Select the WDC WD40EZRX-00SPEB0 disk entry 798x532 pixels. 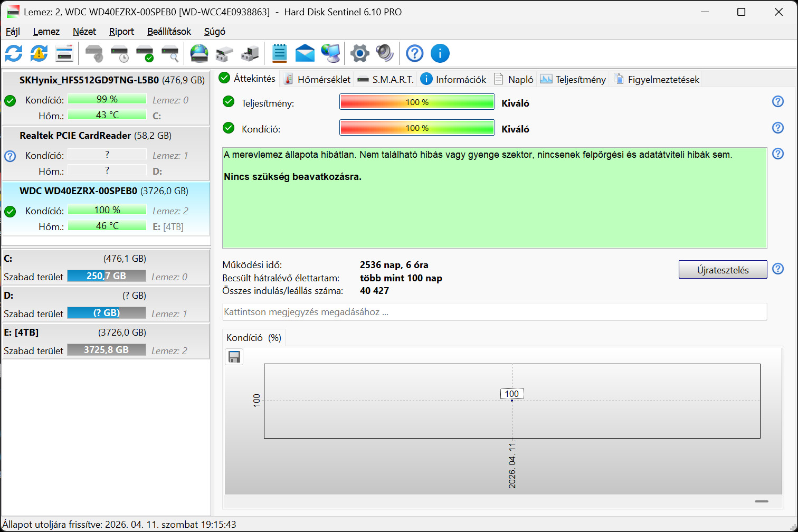106,209
